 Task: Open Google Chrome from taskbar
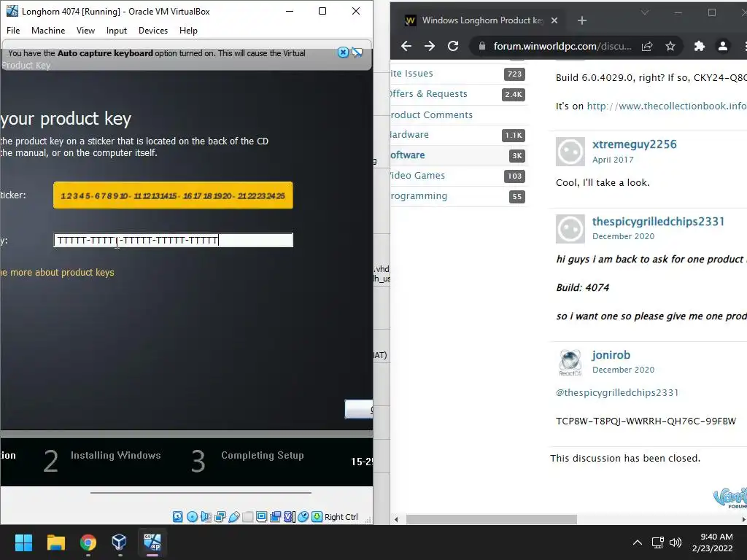88,542
